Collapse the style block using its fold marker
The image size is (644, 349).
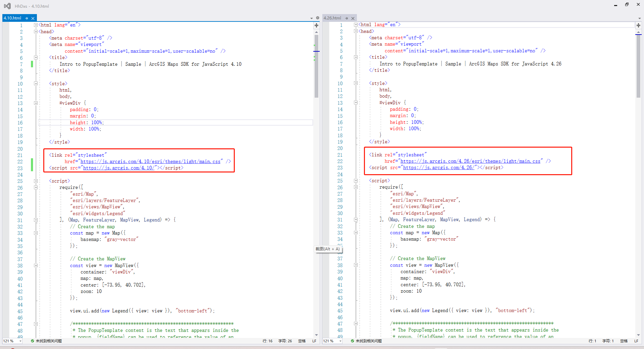36,84
